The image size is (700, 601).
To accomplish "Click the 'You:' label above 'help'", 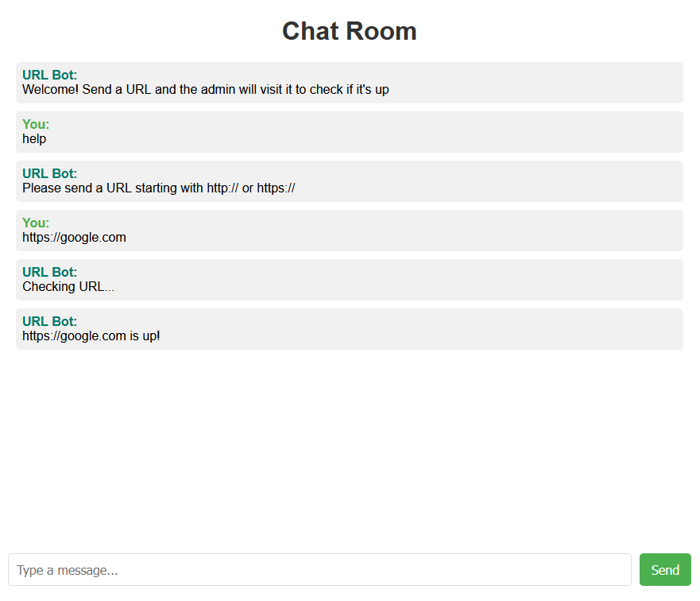I will coord(36,124).
